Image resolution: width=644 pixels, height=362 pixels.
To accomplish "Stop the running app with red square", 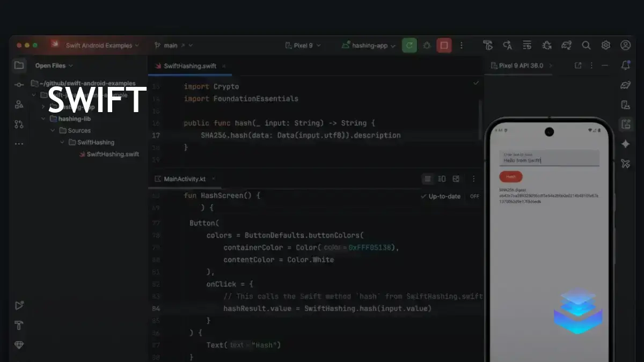I will pos(444,46).
